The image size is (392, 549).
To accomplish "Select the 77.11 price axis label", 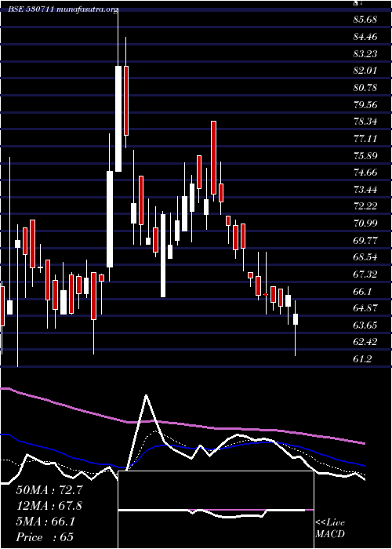I will tap(365, 138).
